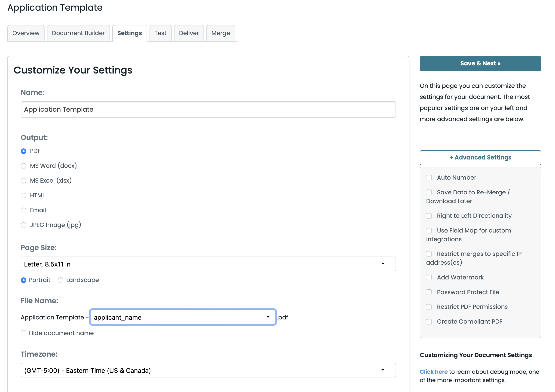The width and height of the screenshot is (555, 392).
Task: Switch orientation to Landscape
Action: [61, 280]
